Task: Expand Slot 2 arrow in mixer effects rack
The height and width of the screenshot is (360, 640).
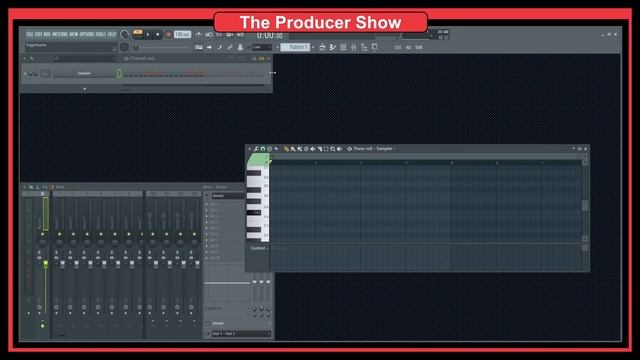Action: tap(207, 211)
